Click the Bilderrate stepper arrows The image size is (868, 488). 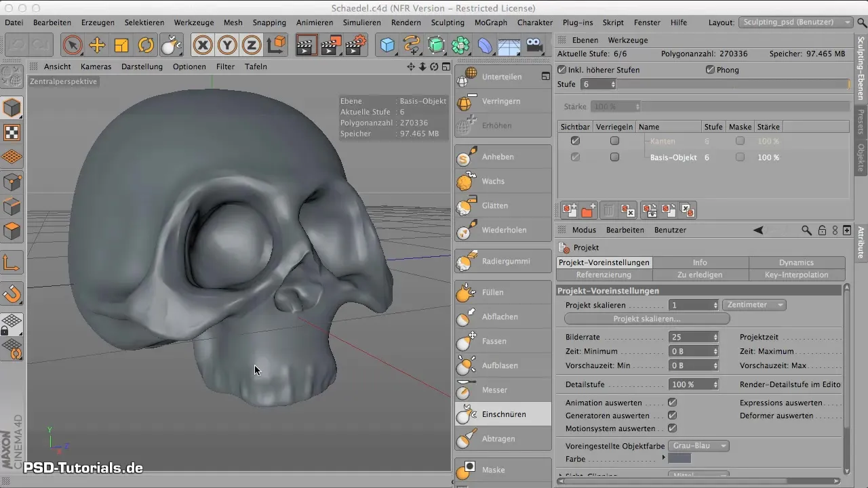click(715, 337)
